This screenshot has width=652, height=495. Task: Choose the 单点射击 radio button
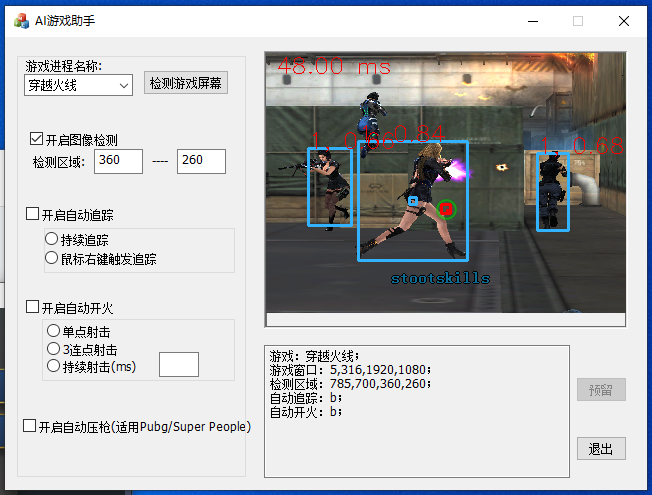tap(53, 331)
